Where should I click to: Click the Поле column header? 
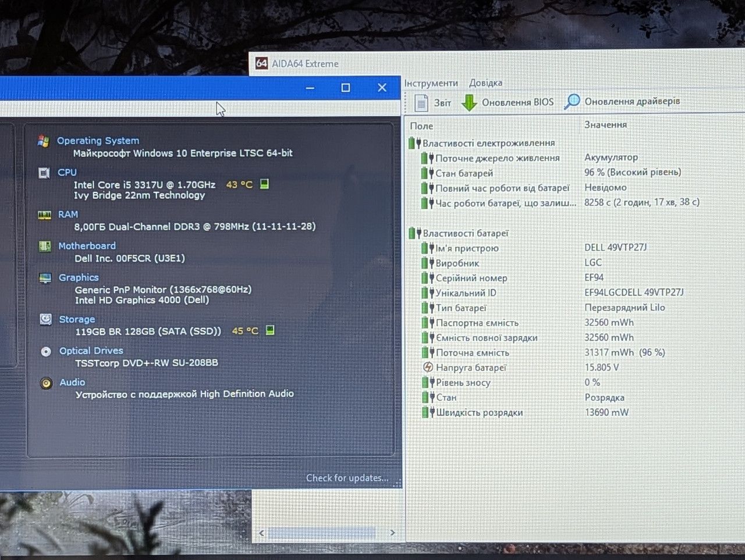(421, 126)
